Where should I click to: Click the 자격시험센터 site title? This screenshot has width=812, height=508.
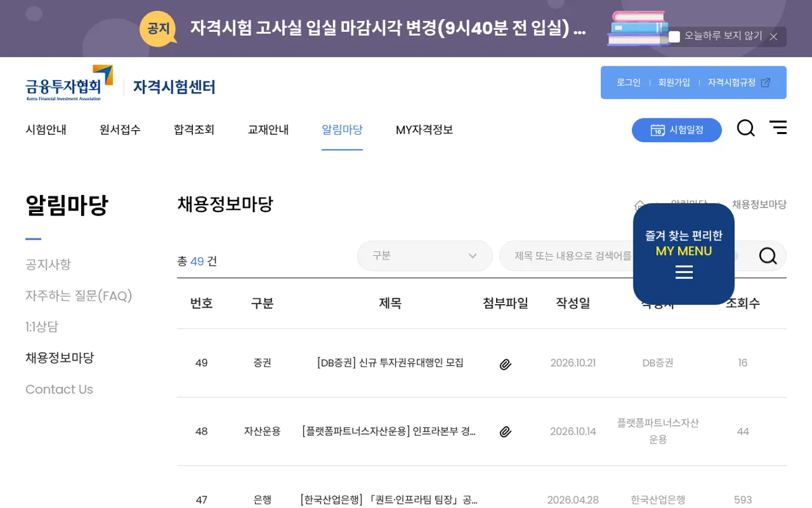(x=174, y=87)
